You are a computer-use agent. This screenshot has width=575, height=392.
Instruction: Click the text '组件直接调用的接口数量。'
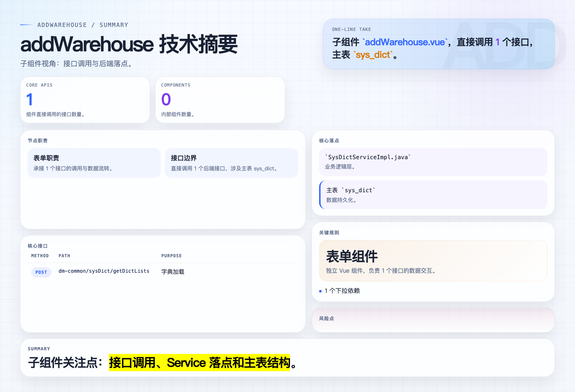click(x=56, y=114)
